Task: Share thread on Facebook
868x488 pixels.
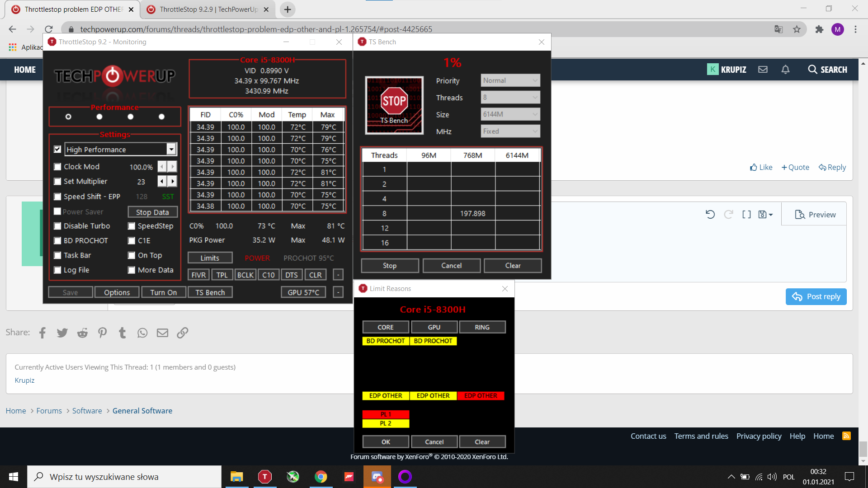Action: 42,333
